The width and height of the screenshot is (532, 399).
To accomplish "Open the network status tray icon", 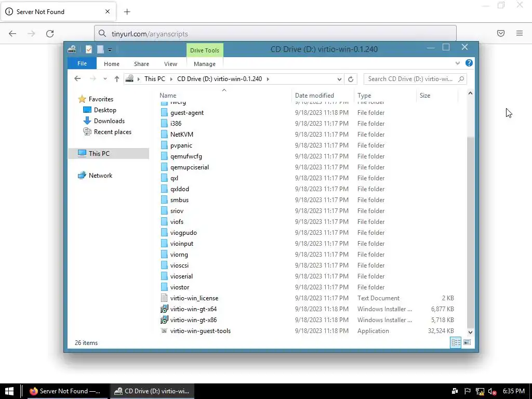I will pyautogui.click(x=480, y=392).
